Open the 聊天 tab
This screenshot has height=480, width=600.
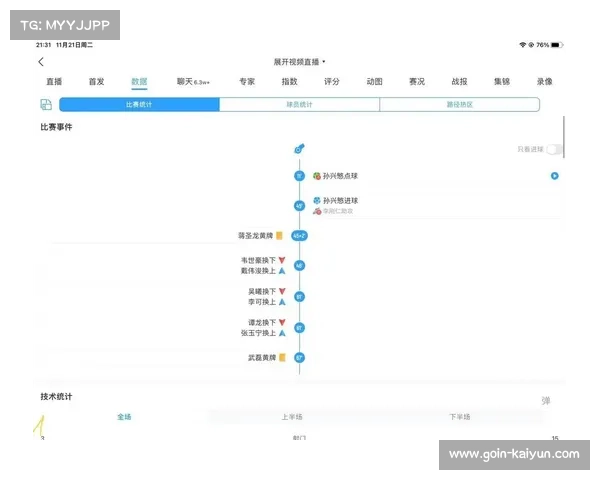pos(193,82)
